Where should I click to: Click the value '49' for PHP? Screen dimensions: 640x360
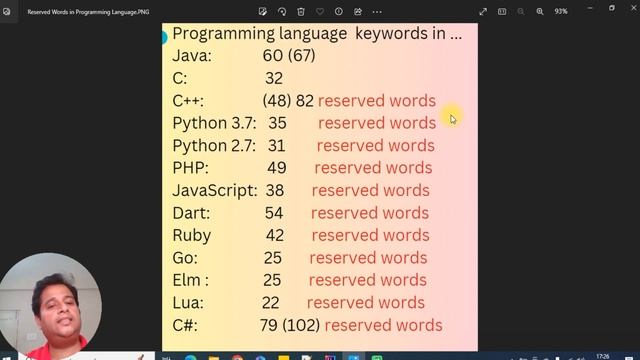[277, 168]
